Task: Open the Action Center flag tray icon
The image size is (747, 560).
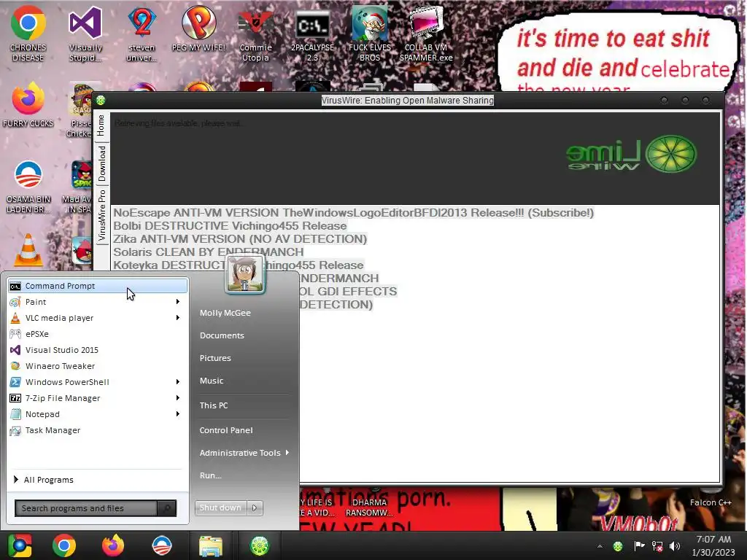Action: [x=639, y=545]
